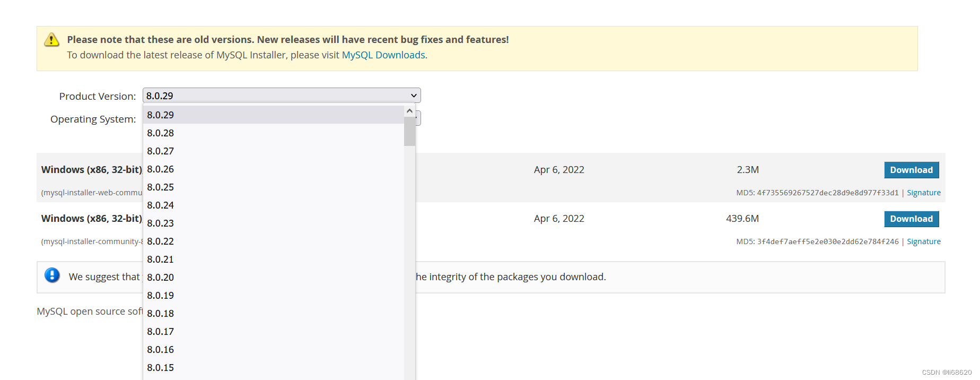Open the Product Version dropdown showing 8.0.29
This screenshot has width=980, height=380.
click(282, 96)
